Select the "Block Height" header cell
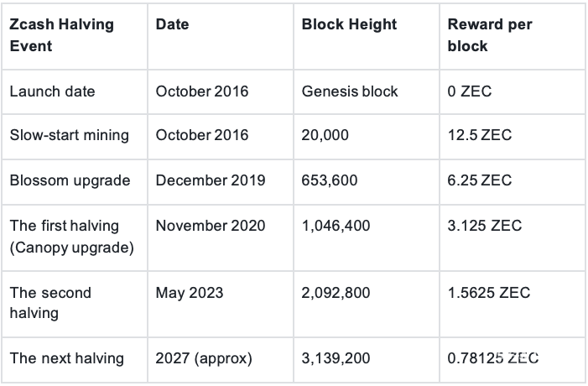 click(x=349, y=25)
